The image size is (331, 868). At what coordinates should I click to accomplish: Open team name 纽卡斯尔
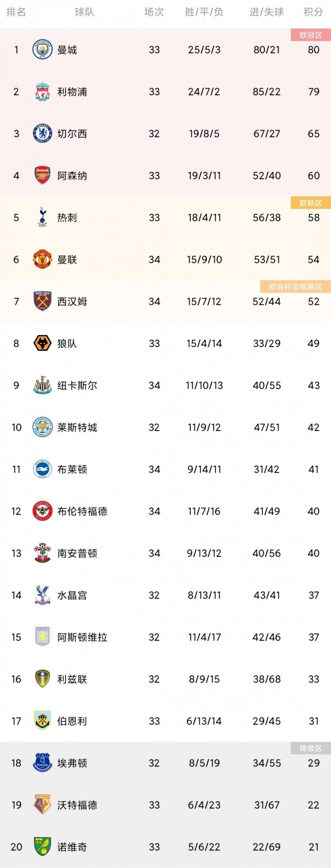coord(77,385)
